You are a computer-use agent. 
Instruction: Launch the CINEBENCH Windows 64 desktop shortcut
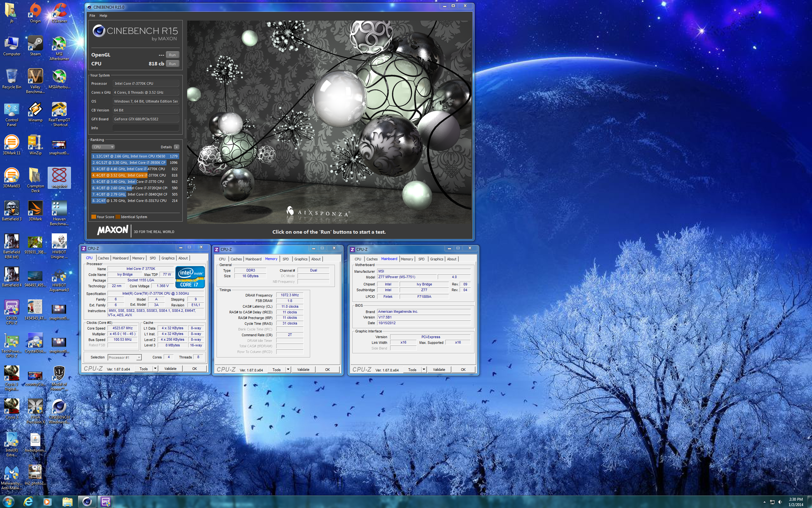[x=59, y=411]
